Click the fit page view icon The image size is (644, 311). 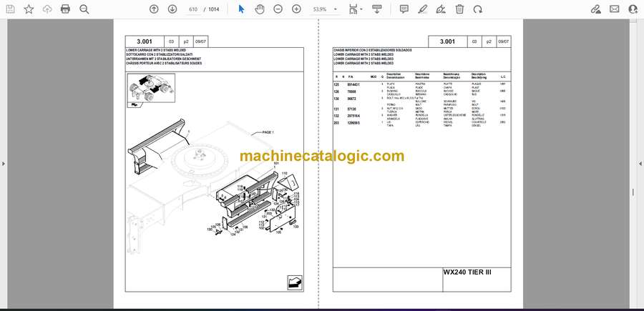pyautogui.click(x=353, y=9)
